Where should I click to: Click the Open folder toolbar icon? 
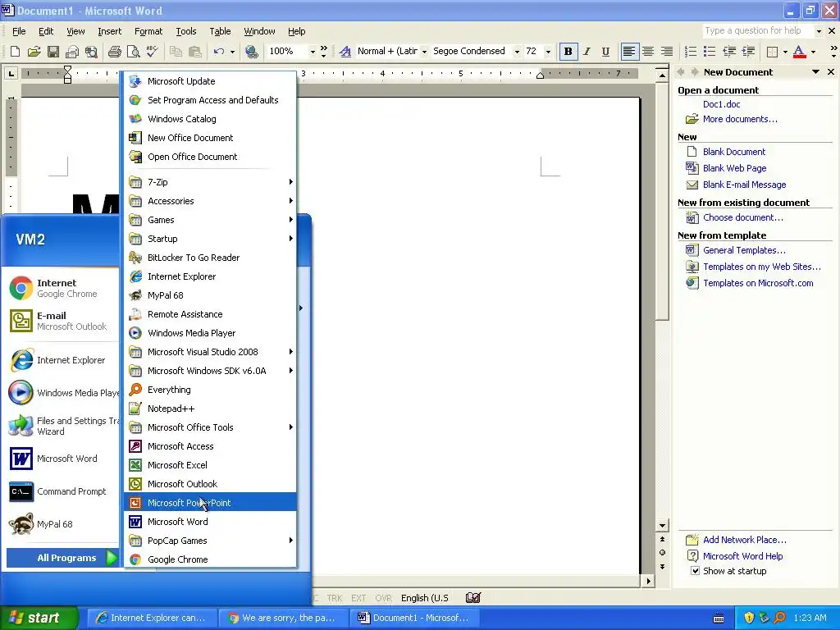tap(34, 52)
